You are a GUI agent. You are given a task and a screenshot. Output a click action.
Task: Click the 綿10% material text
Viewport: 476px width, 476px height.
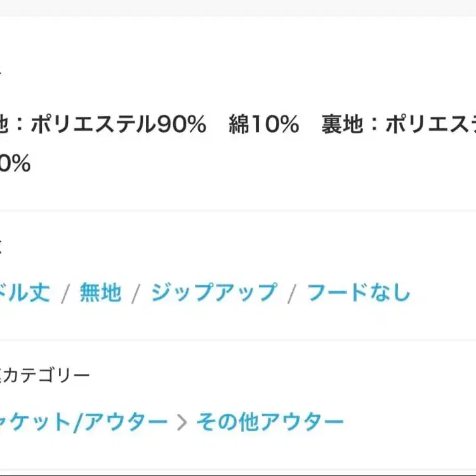pyautogui.click(x=264, y=125)
